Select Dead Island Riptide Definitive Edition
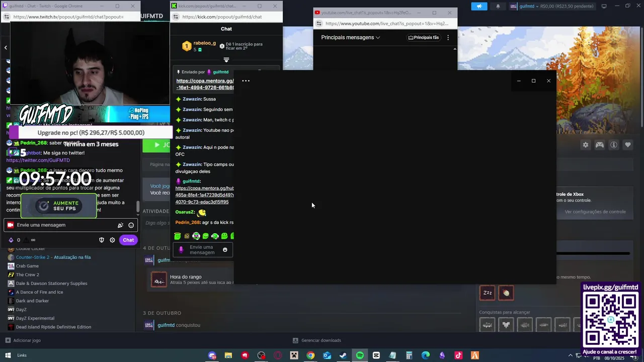The image size is (644, 362). tap(53, 327)
